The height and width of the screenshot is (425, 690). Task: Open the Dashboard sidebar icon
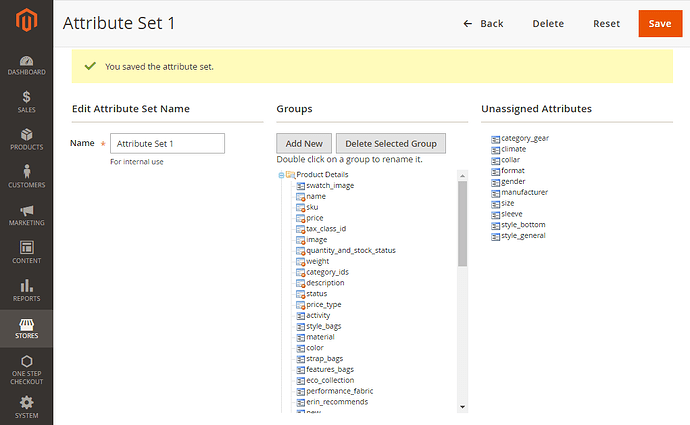pos(26,65)
